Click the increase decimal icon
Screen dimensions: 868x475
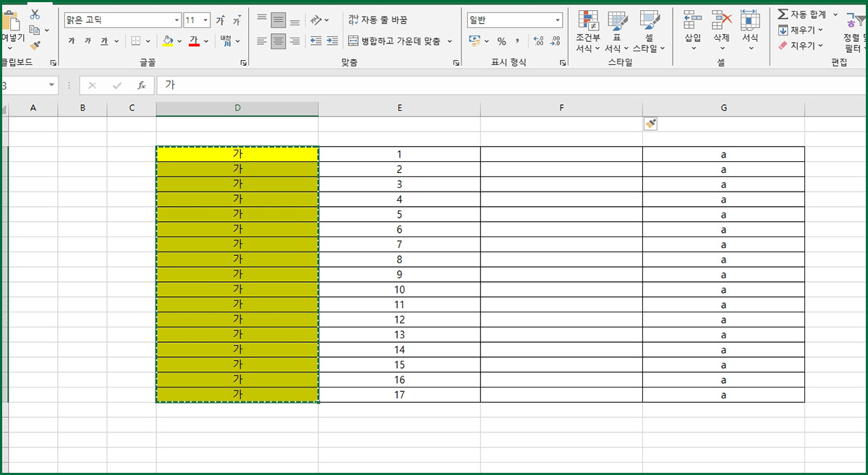click(x=539, y=41)
